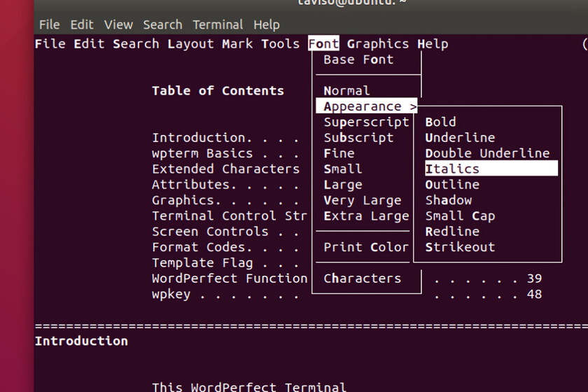
Task: Choose Small Cap appearance
Action: click(x=460, y=216)
